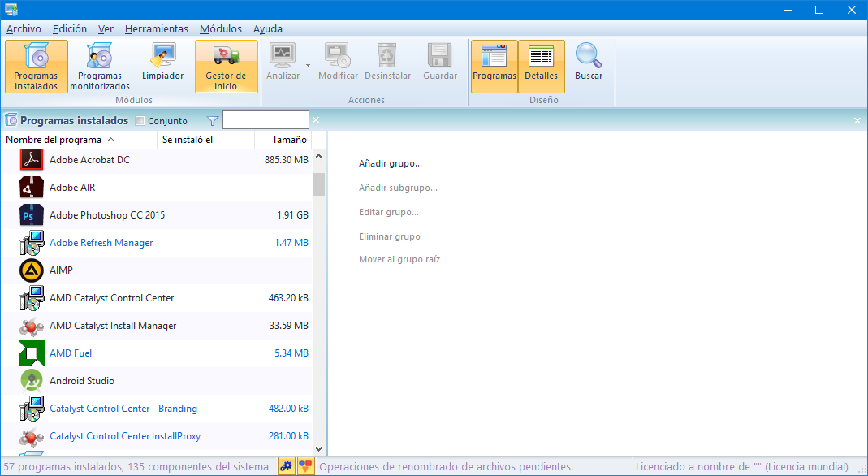The image size is (868, 476).
Task: Click the filter funnel icon
Action: 213,121
